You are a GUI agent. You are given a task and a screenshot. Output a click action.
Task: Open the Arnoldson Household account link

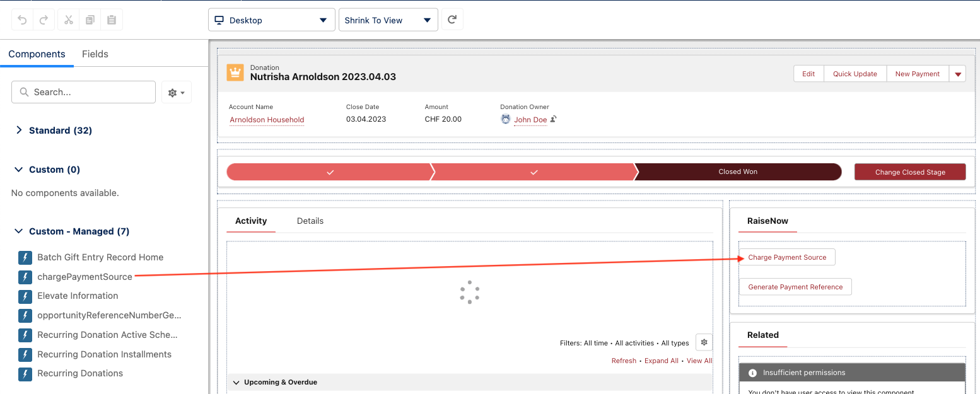267,120
